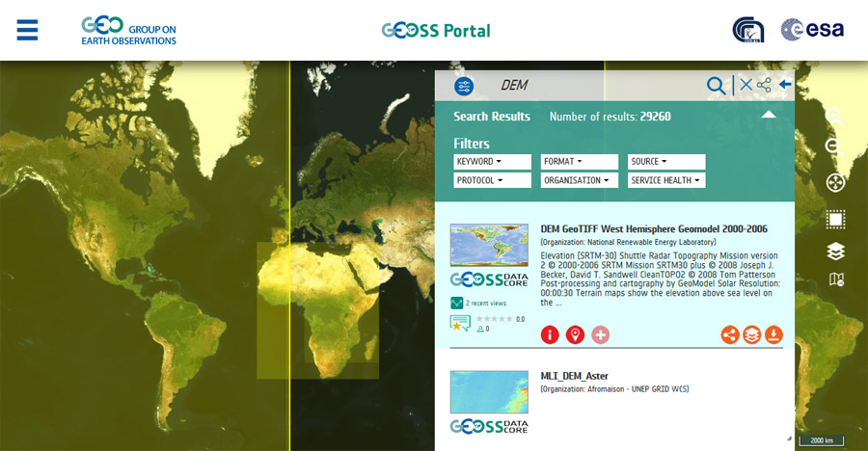Show info for DEM GeoTIFF result
Image resolution: width=868 pixels, height=451 pixels.
(x=550, y=334)
